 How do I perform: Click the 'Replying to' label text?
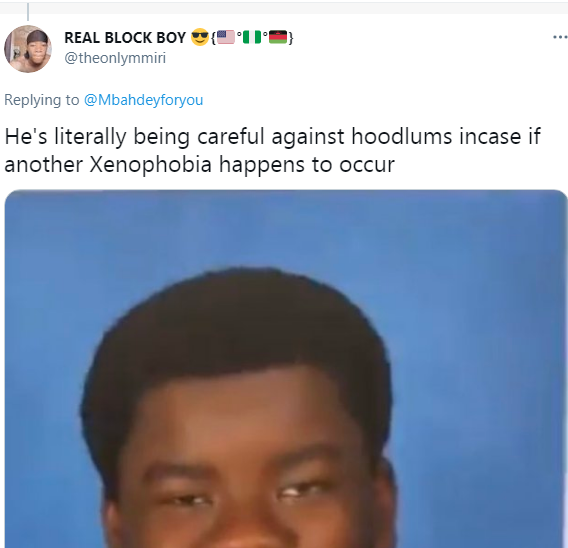pyautogui.click(x=42, y=100)
